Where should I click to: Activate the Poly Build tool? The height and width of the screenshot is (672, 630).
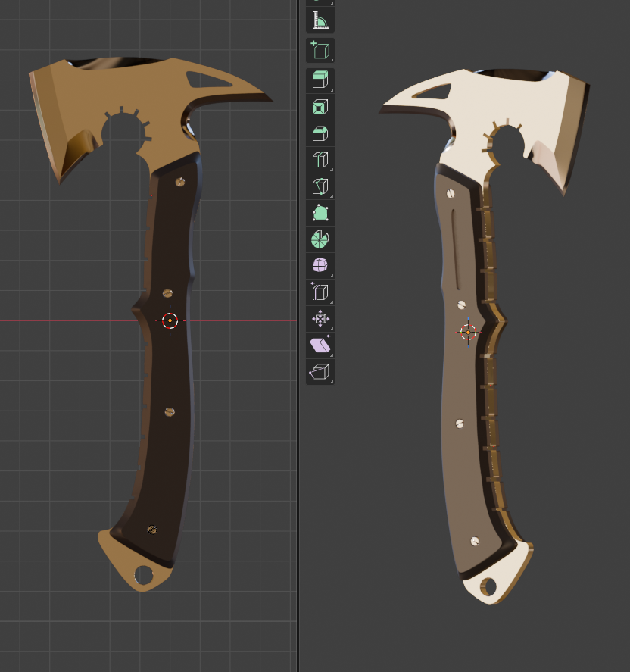(x=320, y=213)
